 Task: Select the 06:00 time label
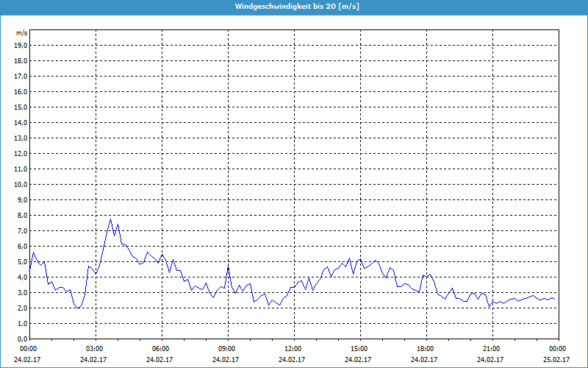(160, 348)
